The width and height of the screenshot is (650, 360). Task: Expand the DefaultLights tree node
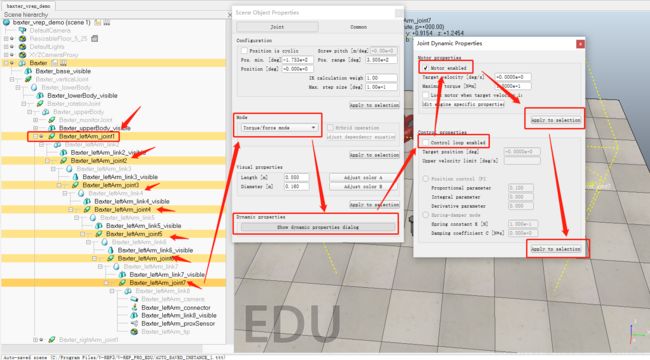6,46
